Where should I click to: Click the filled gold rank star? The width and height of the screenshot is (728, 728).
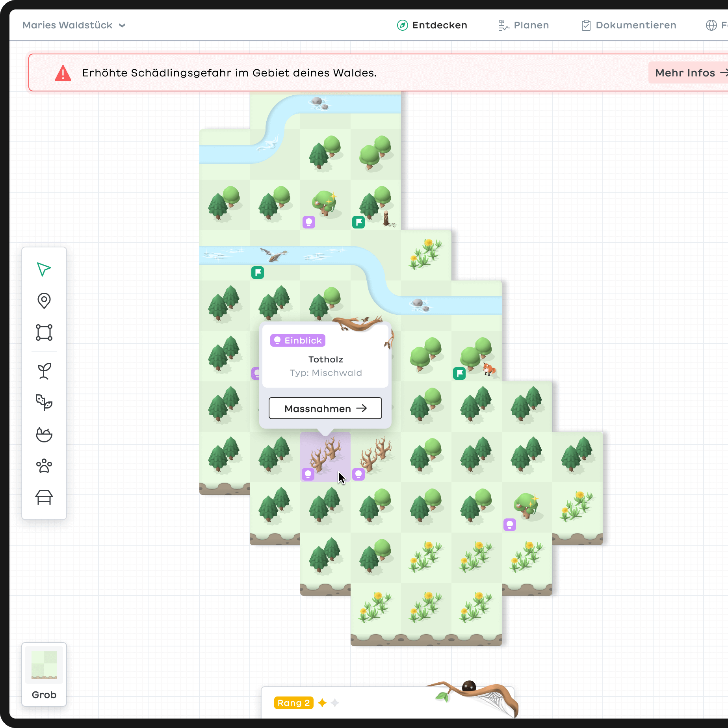click(x=322, y=703)
